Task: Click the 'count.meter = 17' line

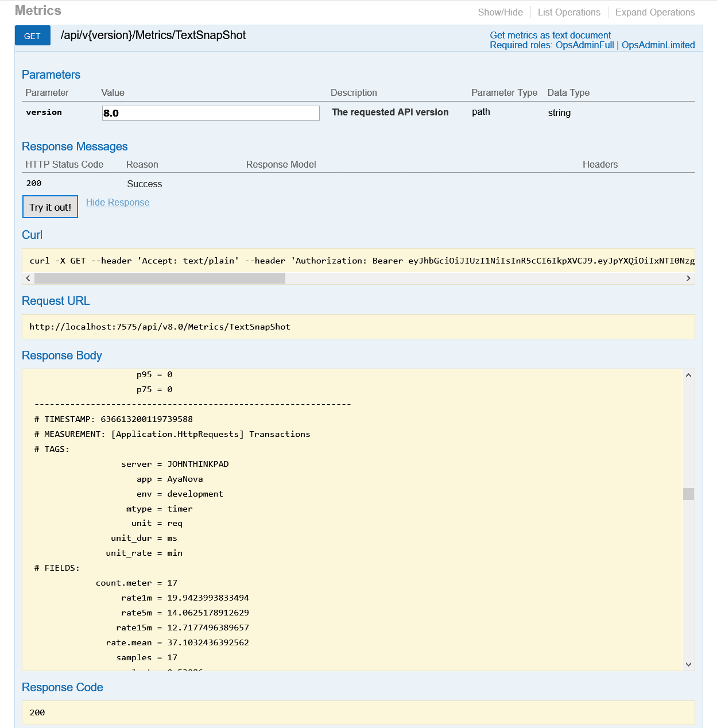Action: pyautogui.click(x=137, y=583)
